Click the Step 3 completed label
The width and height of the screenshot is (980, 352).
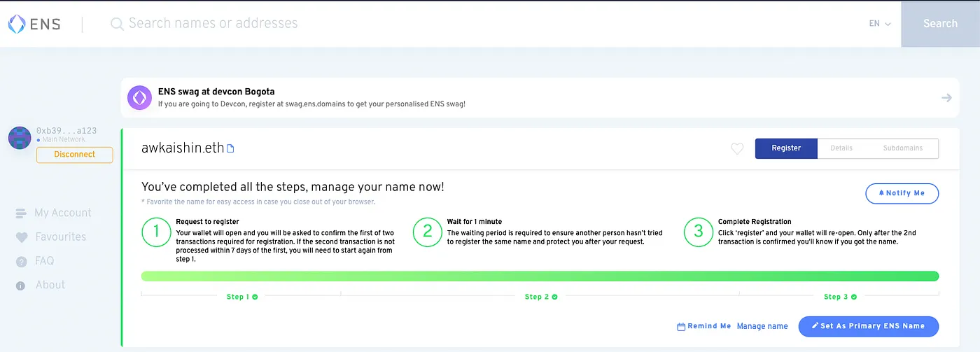pos(840,297)
